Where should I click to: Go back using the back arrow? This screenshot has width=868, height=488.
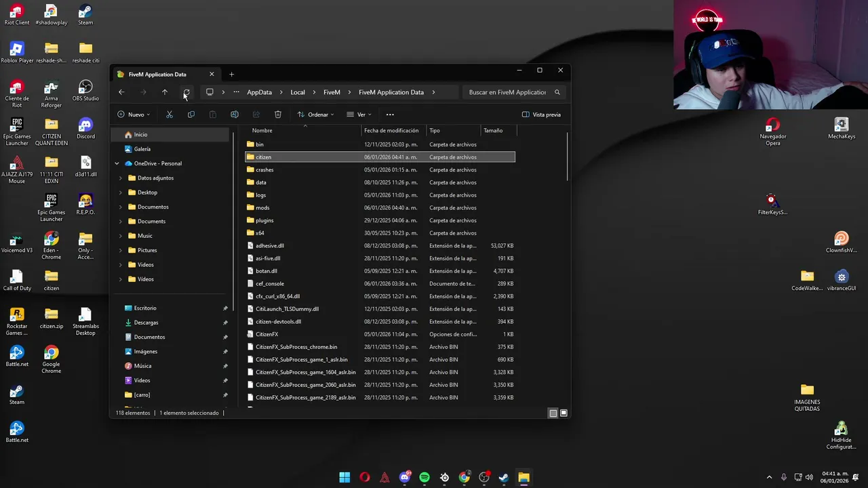click(x=121, y=92)
